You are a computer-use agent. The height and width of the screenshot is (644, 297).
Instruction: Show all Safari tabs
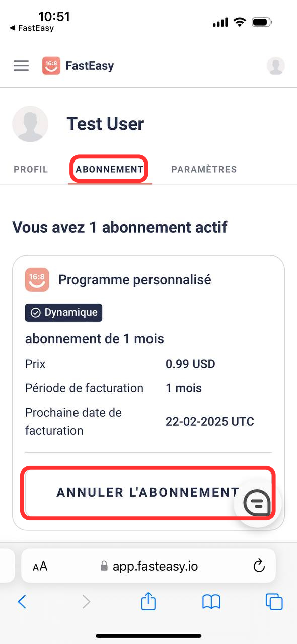(274, 602)
